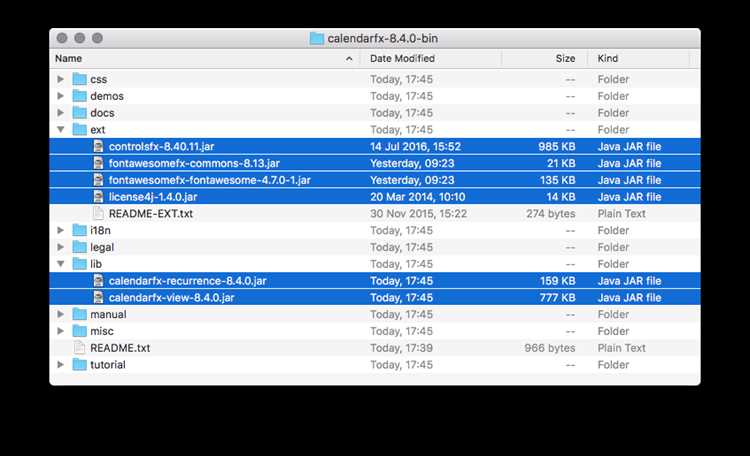Expand the tutorial folder disclosure triangle
The image size is (750, 456).
pos(60,364)
